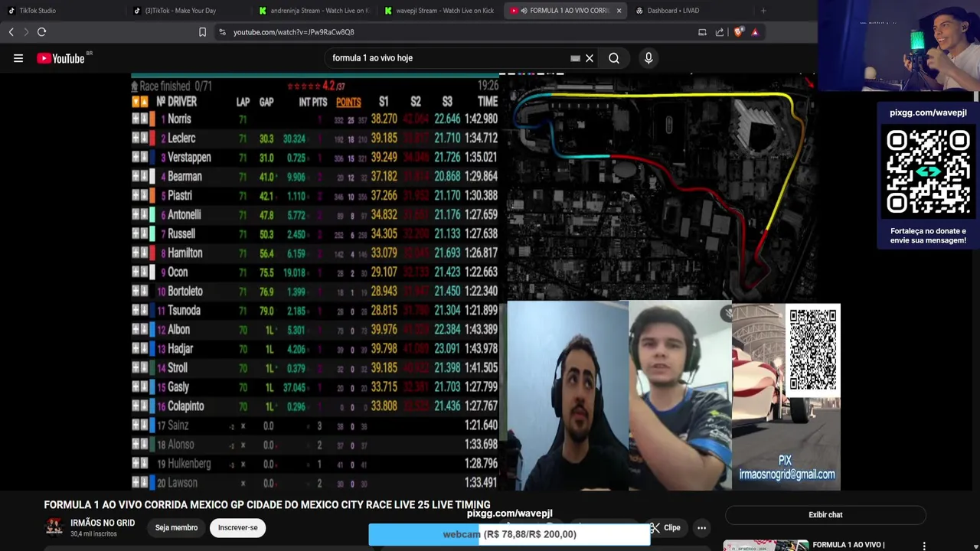The image size is (980, 551).
Task: Click the Alonso driver name
Action: pyautogui.click(x=181, y=445)
